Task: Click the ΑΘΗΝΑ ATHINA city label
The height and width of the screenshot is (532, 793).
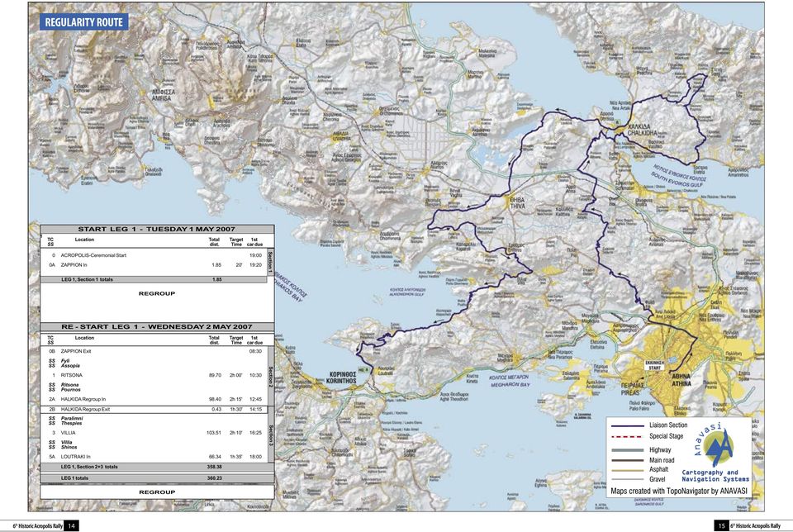Action: [x=681, y=380]
